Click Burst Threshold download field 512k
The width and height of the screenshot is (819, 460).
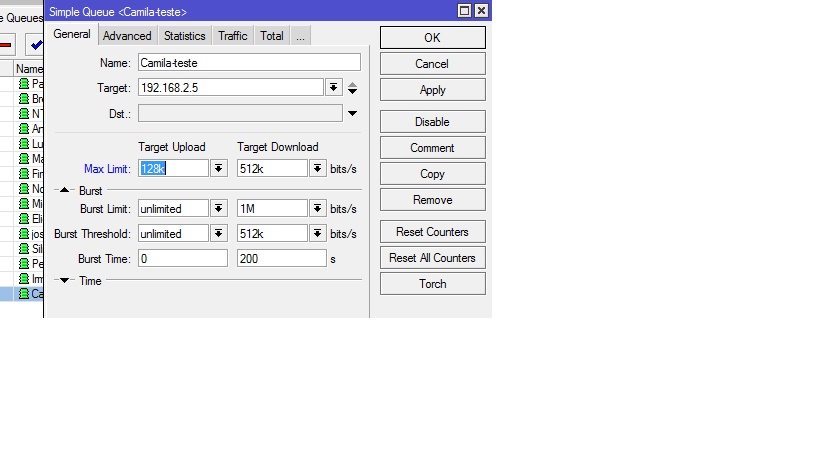tap(272, 234)
